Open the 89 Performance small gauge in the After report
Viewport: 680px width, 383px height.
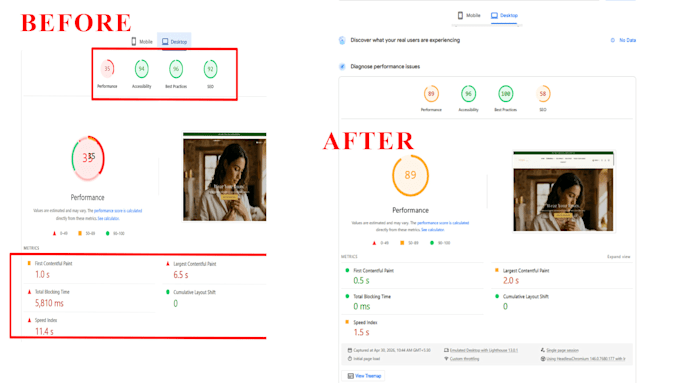pyautogui.click(x=431, y=94)
